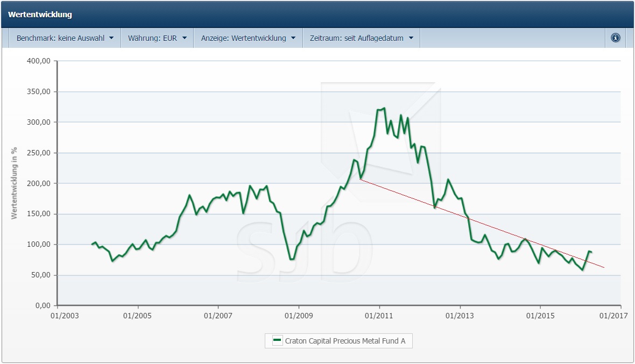The width and height of the screenshot is (635, 364).
Task: Click the Wertentwicklung panel header title
Action: (40, 15)
